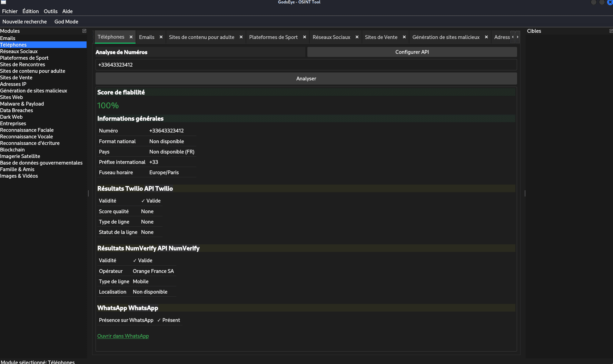Switch to Génération de sites malicieux tab
This screenshot has height=364, width=613.
446,37
